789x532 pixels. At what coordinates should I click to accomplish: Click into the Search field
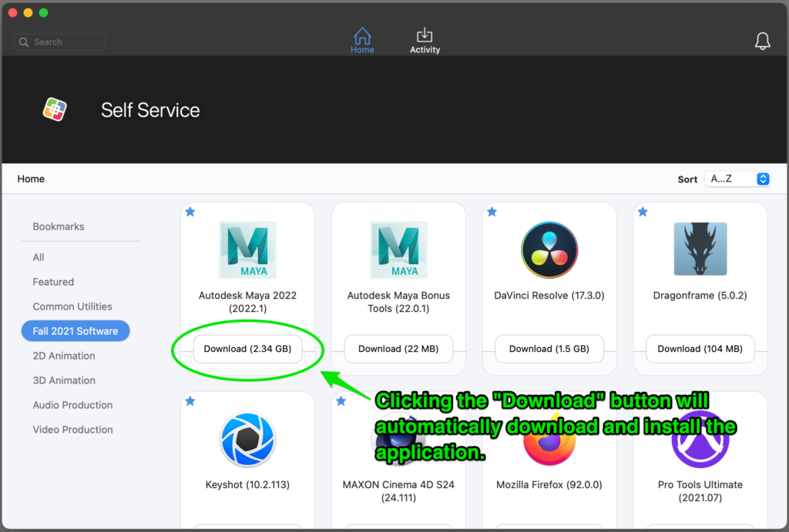[x=60, y=42]
